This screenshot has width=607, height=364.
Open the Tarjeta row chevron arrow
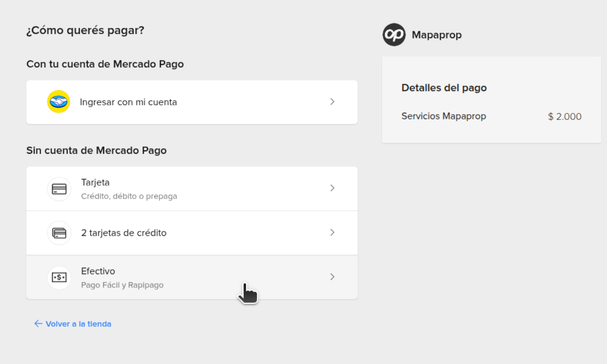coord(333,188)
